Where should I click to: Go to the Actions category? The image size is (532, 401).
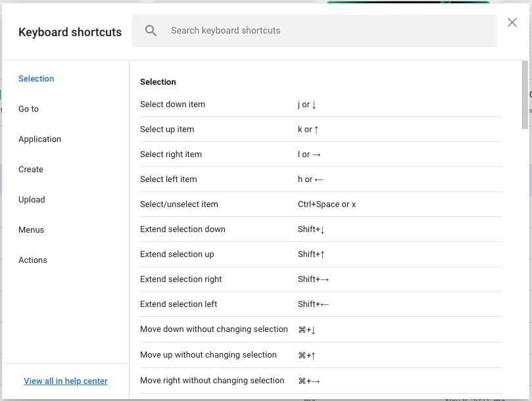[x=33, y=260]
